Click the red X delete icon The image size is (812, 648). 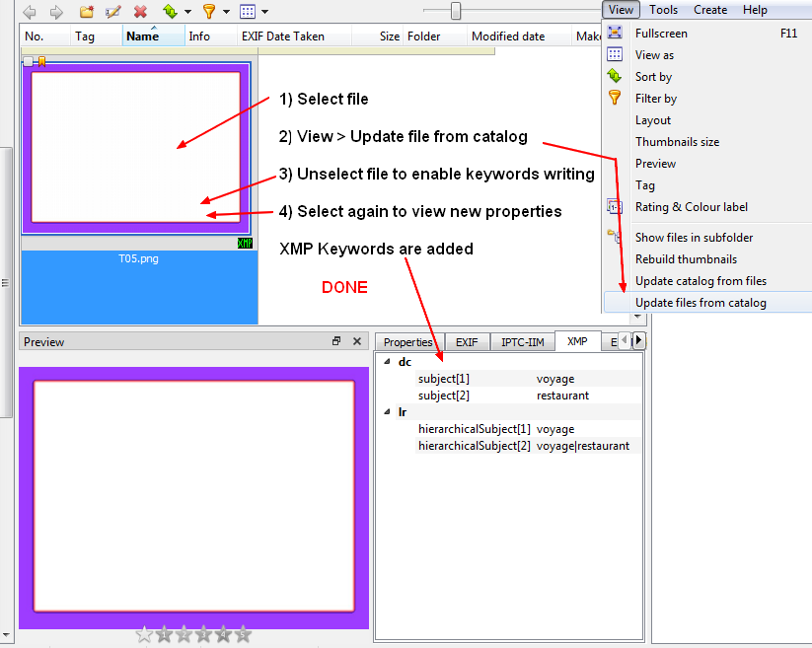[x=140, y=12]
